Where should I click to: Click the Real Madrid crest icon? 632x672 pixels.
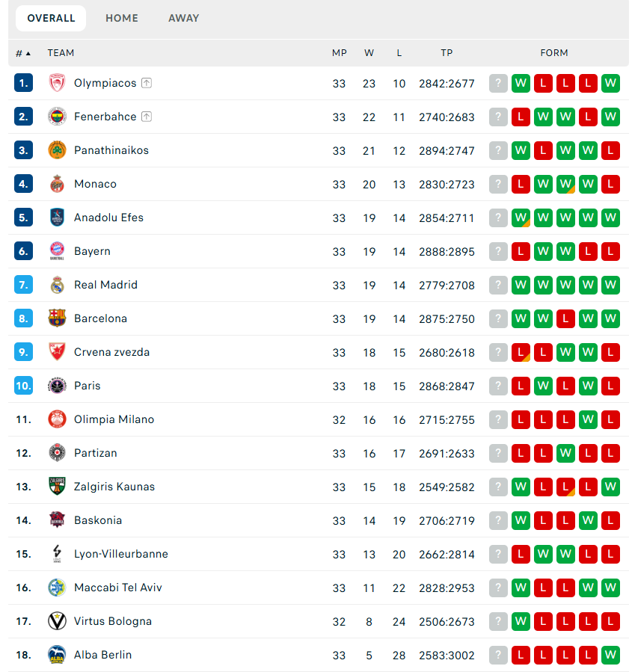pos(58,285)
